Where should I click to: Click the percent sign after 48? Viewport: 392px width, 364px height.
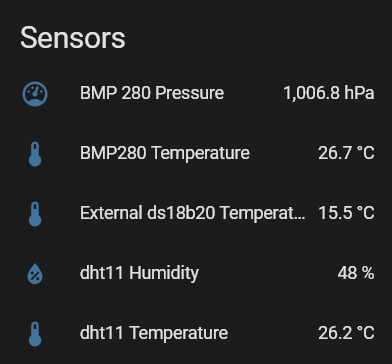[367, 273]
